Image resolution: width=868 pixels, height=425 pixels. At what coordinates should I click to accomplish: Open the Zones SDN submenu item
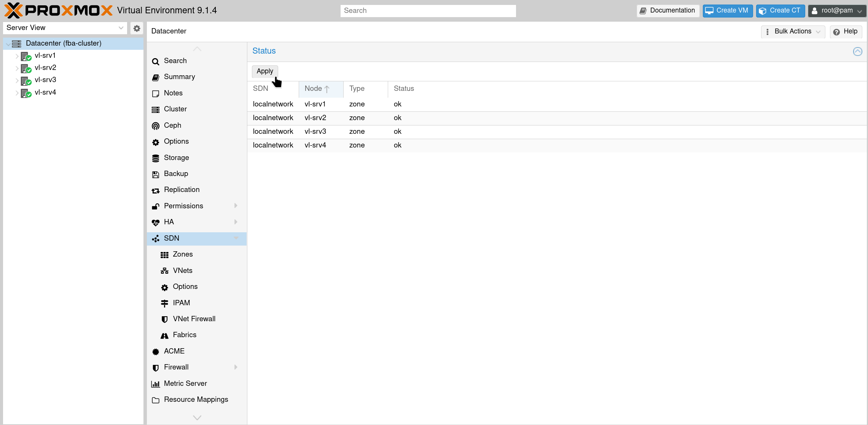coord(197,254)
